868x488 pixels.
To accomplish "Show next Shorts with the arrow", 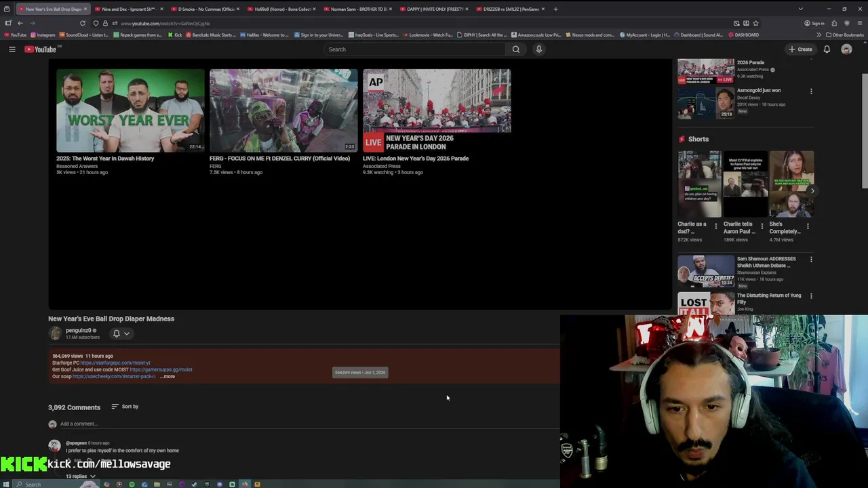I will (x=812, y=191).
